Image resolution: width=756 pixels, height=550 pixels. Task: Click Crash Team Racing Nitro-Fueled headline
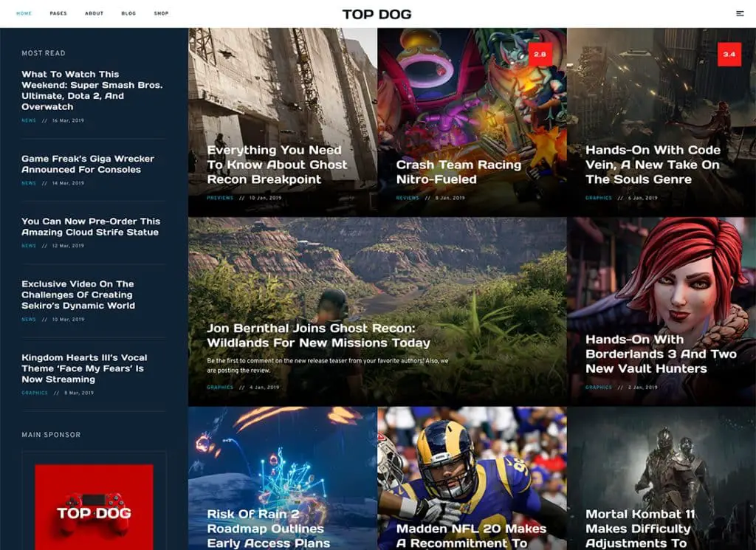point(458,172)
